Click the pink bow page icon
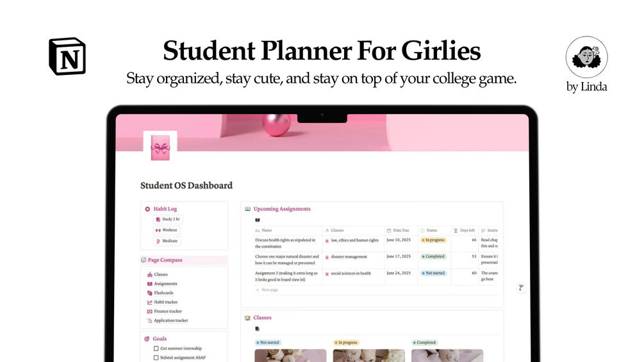 coord(160,149)
